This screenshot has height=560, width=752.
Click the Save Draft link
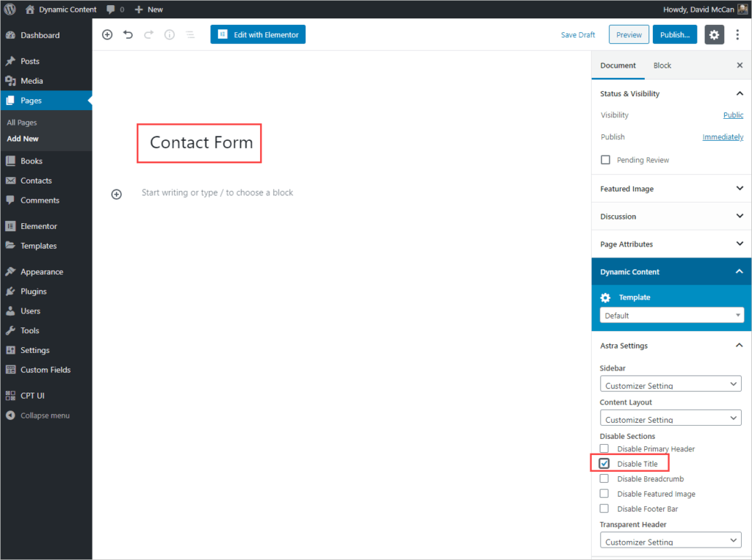pyautogui.click(x=578, y=34)
